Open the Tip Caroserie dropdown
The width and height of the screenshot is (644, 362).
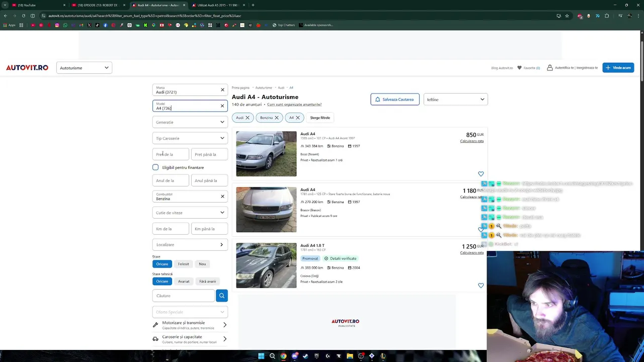190,138
